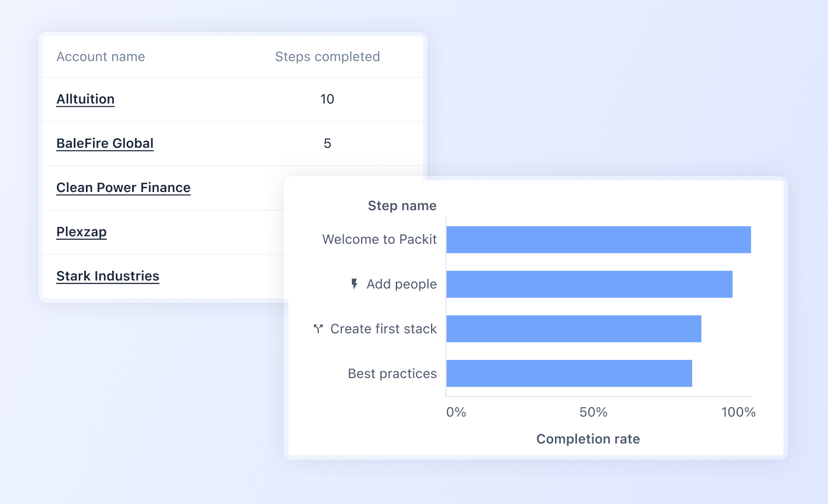Click the Completion rate axis title
The height and width of the screenshot is (504, 828).
click(588, 439)
